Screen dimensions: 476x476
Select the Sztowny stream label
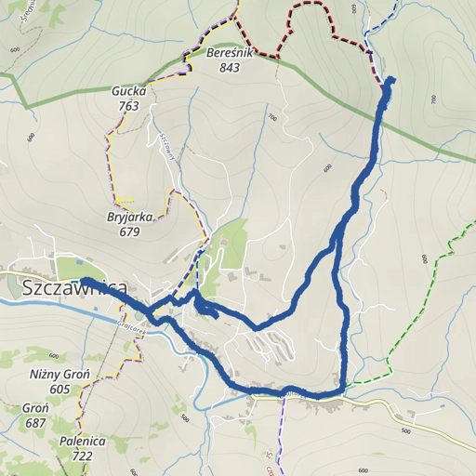point(167,146)
